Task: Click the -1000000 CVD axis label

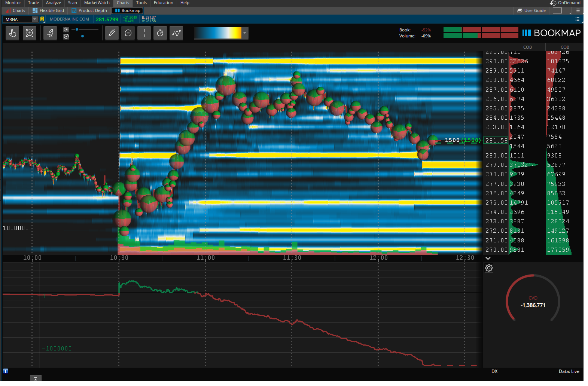Action: pos(57,349)
